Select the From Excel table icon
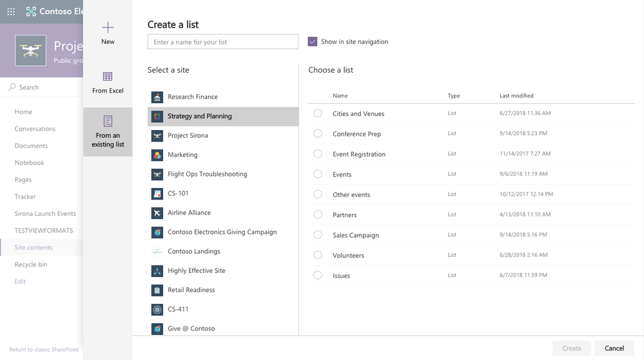The height and width of the screenshot is (360, 644). click(x=108, y=77)
